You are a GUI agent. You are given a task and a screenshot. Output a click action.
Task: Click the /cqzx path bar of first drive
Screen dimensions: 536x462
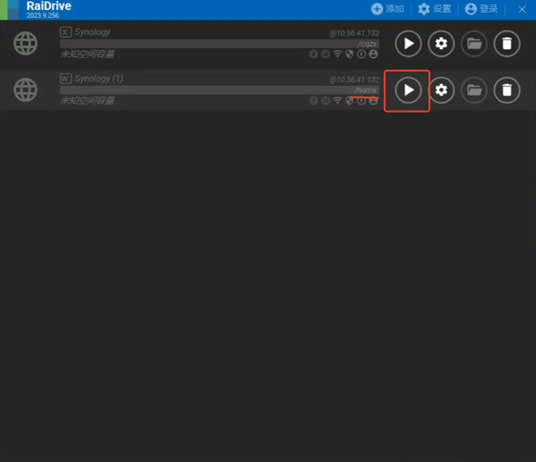[x=219, y=44]
